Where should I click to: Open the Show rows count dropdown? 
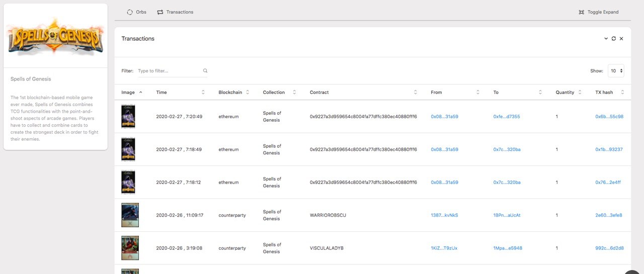pyautogui.click(x=616, y=71)
